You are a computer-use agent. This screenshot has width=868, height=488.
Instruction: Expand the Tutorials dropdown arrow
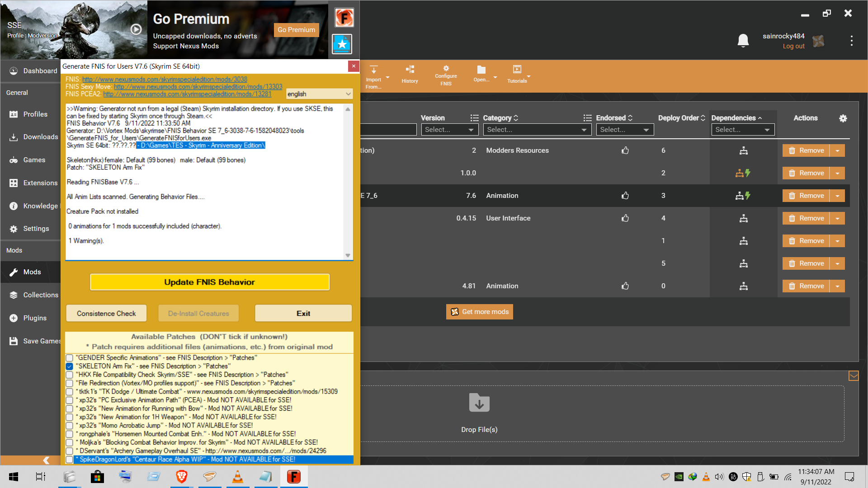click(529, 76)
